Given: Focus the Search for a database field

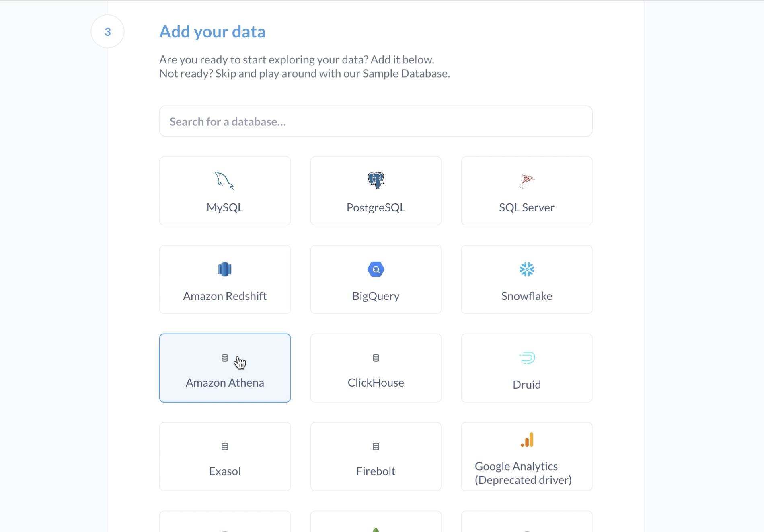Looking at the screenshot, I should [376, 121].
